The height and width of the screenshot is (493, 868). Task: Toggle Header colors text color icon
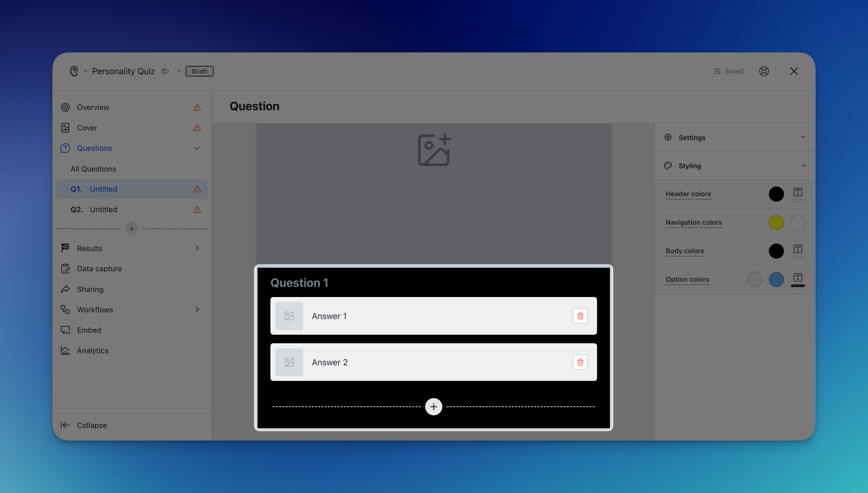pyautogui.click(x=798, y=193)
